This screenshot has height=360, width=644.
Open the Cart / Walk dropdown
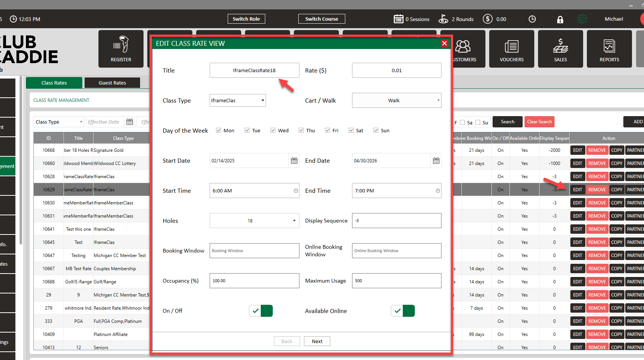click(x=396, y=100)
